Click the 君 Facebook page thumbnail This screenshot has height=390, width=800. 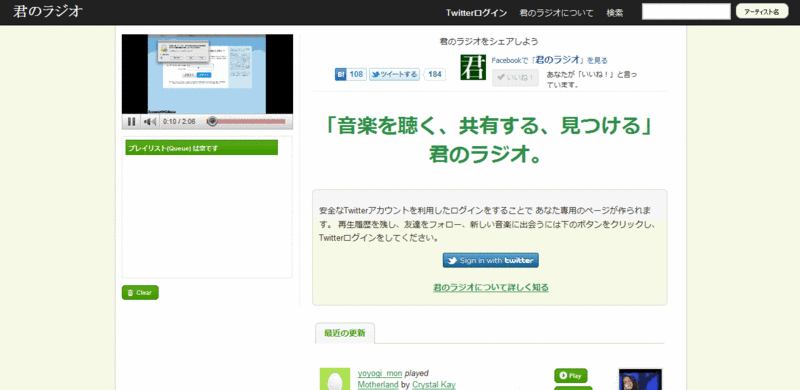473,67
